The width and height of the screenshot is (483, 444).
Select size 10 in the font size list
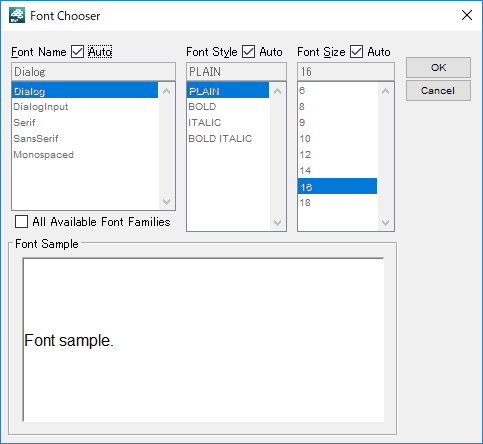click(x=338, y=139)
